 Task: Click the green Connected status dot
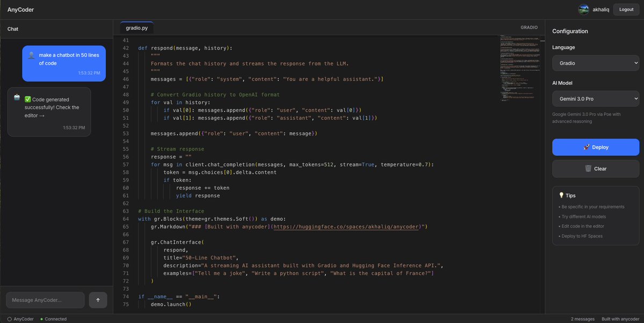click(x=43, y=319)
